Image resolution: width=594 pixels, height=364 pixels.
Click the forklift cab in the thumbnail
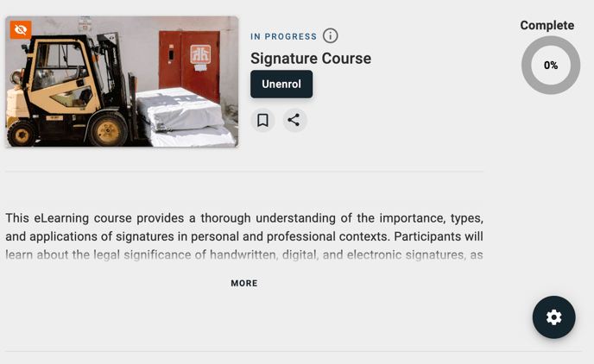click(x=60, y=70)
